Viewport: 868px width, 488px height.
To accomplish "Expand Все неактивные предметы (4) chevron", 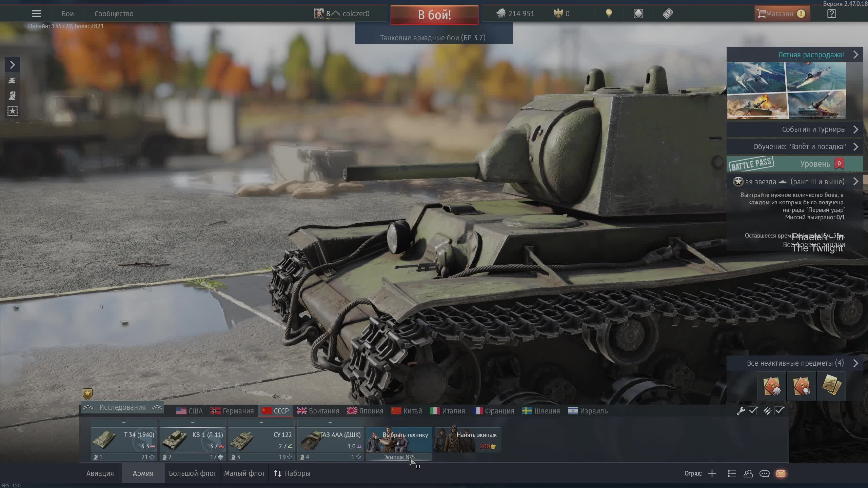I will [855, 363].
